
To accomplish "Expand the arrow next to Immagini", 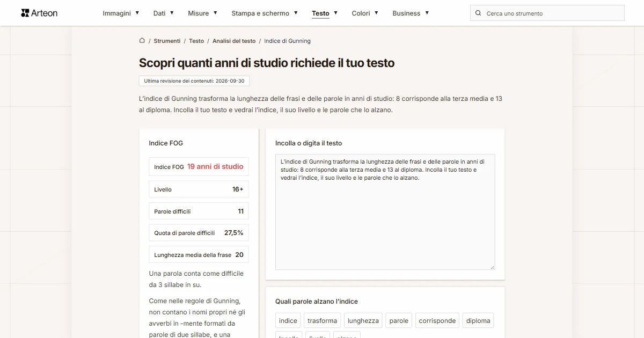I will tap(137, 13).
